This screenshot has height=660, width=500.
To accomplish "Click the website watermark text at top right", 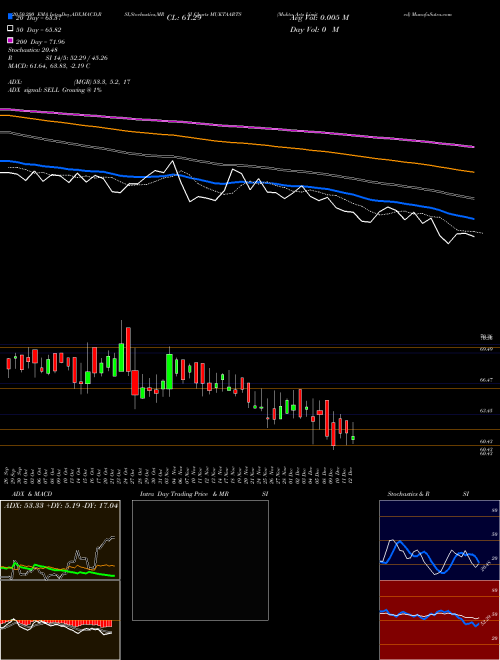I will pos(428,14).
